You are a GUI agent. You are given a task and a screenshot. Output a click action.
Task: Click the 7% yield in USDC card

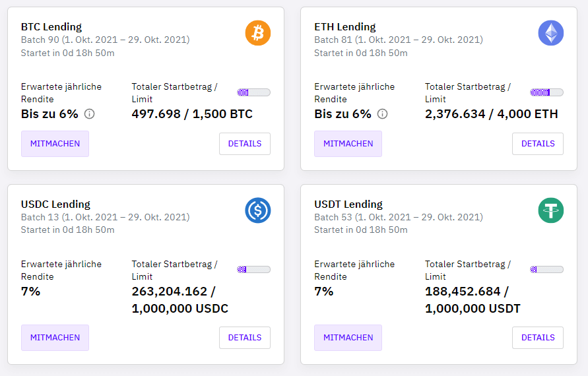tap(31, 292)
